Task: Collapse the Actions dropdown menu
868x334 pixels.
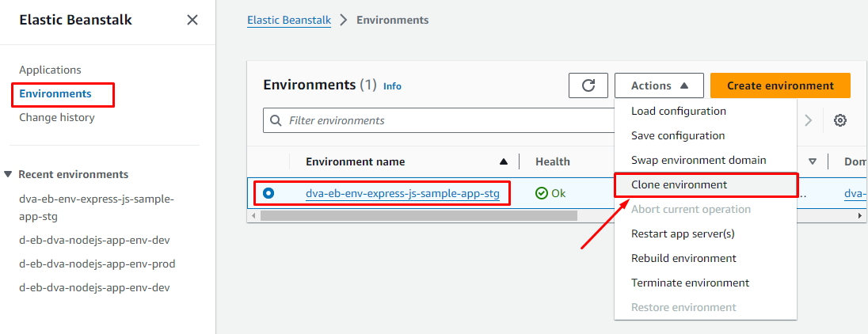Action: pos(657,85)
